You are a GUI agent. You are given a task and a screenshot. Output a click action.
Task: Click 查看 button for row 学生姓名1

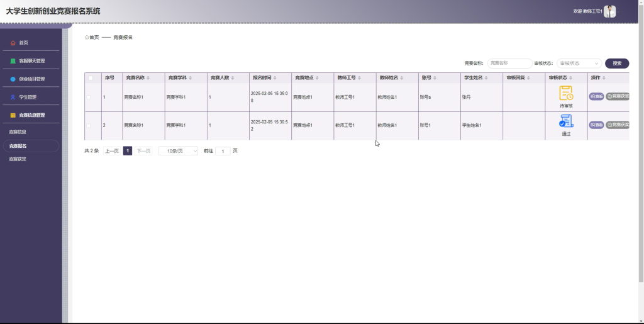tap(596, 125)
